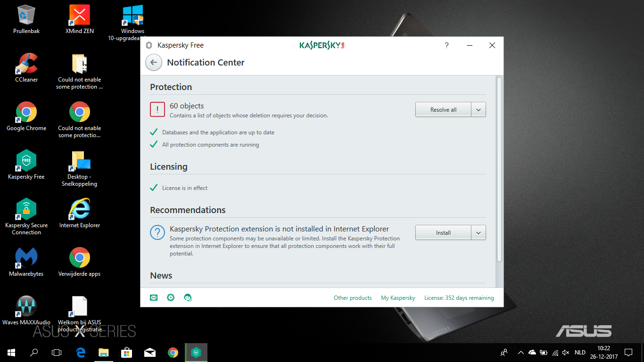Viewport: 644px width, 362px height.
Task: Click the muted volume tray icon
Action: (x=566, y=352)
